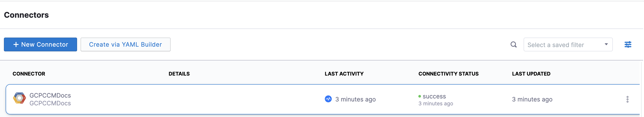Screen dimensions: 644x117
Task: Open the GCPCCMDocs connector name
Action: click(x=50, y=95)
